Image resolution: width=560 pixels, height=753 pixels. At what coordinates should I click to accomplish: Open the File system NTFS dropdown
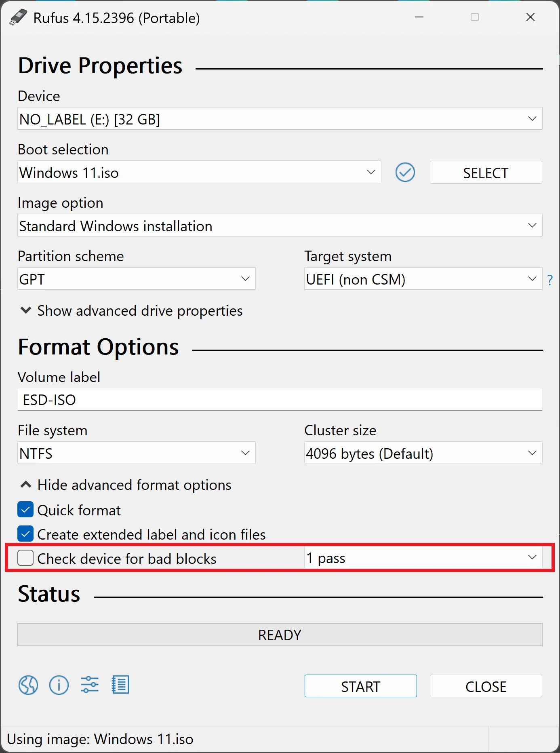point(137,453)
